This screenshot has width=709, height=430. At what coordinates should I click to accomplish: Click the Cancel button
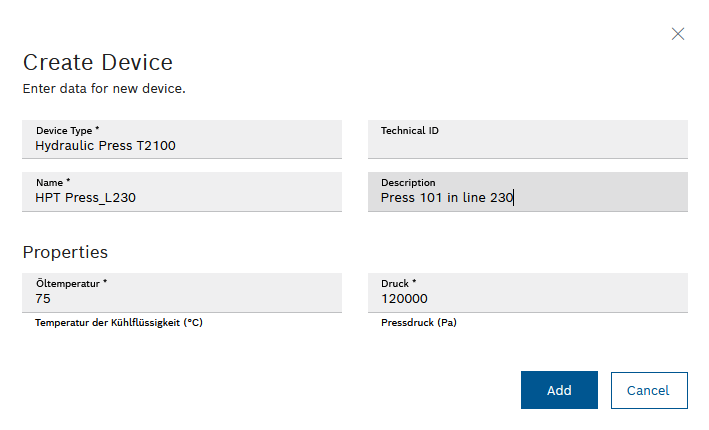pos(649,390)
